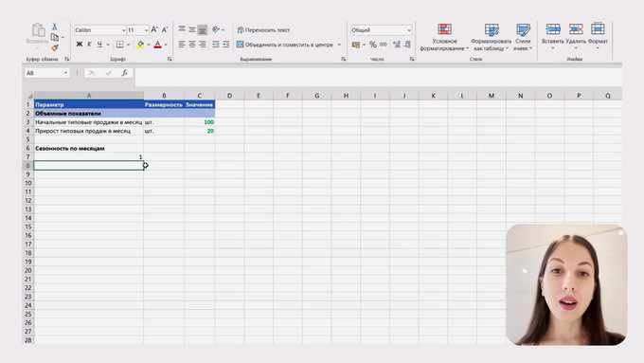Select cell C3 with value 100
Screen dimensions: 644x363
click(x=200, y=122)
